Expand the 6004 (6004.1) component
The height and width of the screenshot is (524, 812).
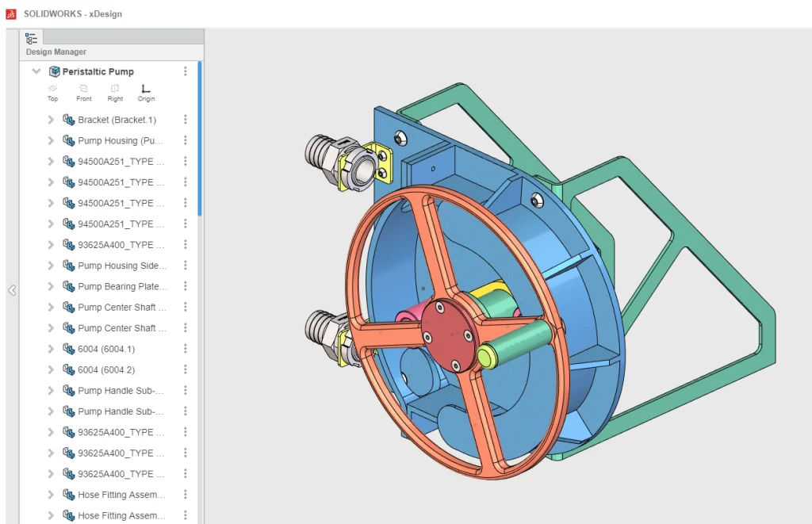51,349
